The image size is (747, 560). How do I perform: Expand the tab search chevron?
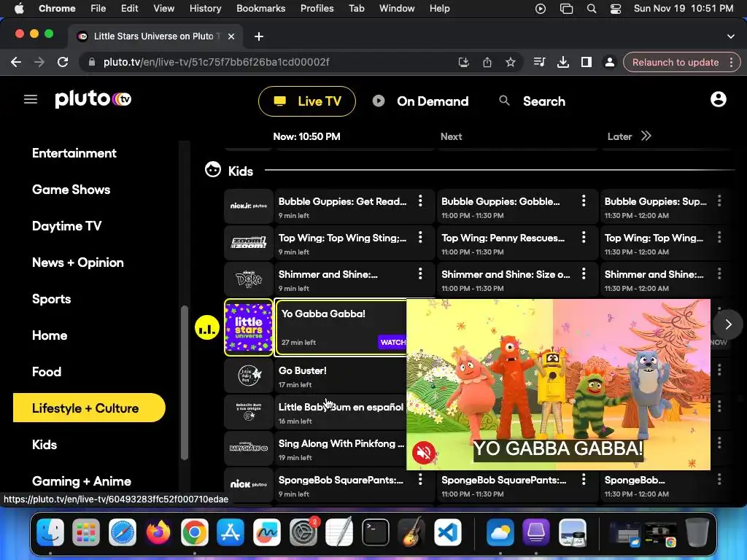coord(730,36)
